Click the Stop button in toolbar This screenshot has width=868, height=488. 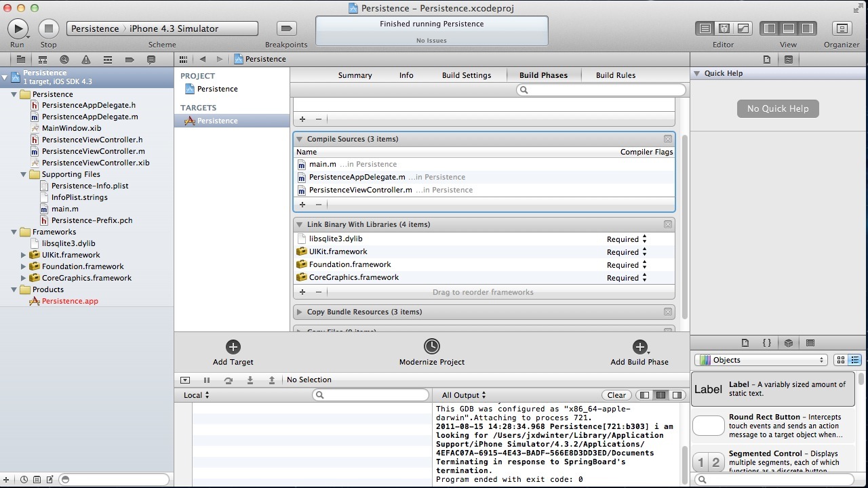[48, 28]
